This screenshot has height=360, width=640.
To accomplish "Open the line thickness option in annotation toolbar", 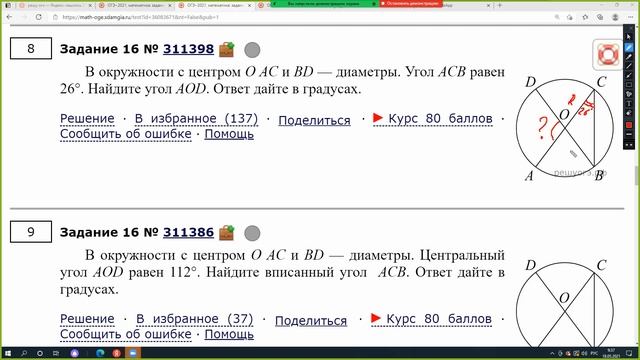I will coord(629,134).
